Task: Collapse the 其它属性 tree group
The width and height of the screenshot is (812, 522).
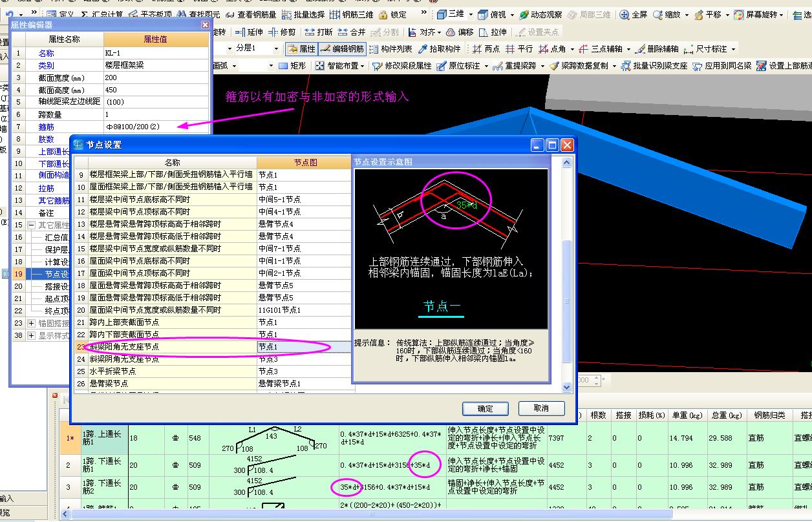Action: pyautogui.click(x=31, y=225)
